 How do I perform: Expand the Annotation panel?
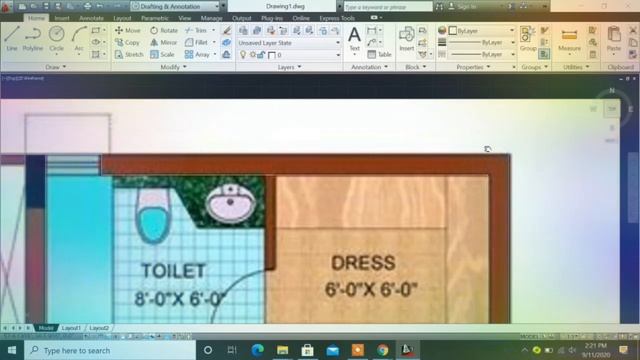[x=369, y=67]
